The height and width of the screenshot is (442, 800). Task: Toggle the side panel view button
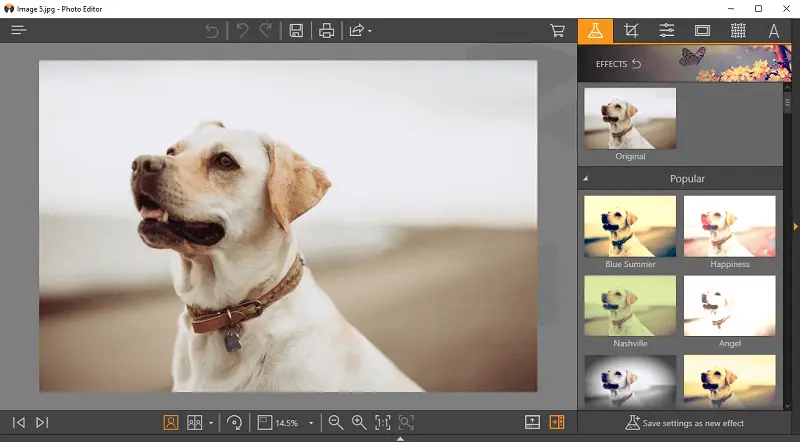tap(557, 423)
